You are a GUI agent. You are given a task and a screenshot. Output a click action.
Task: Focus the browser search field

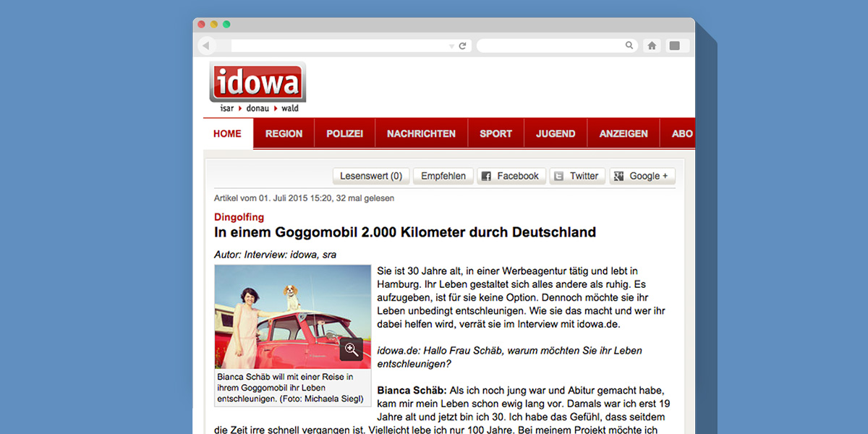click(556, 46)
